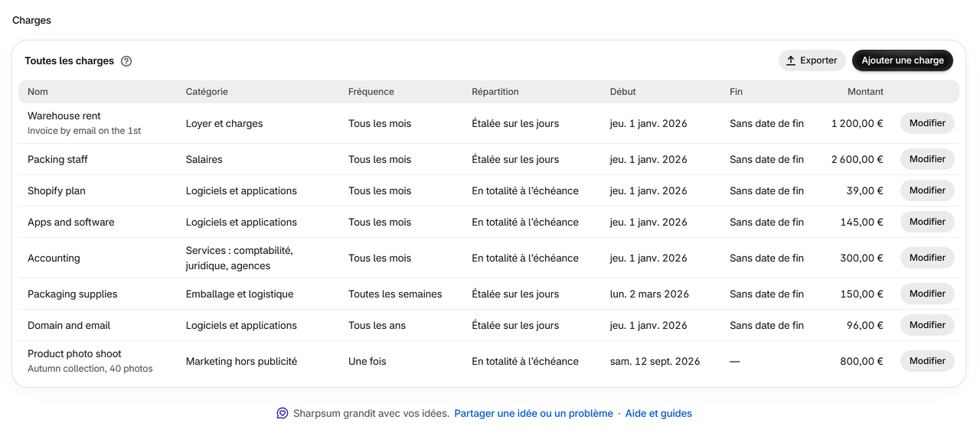Click the Emballage et logistique category
This screenshot has height=439, width=980.
click(240, 294)
